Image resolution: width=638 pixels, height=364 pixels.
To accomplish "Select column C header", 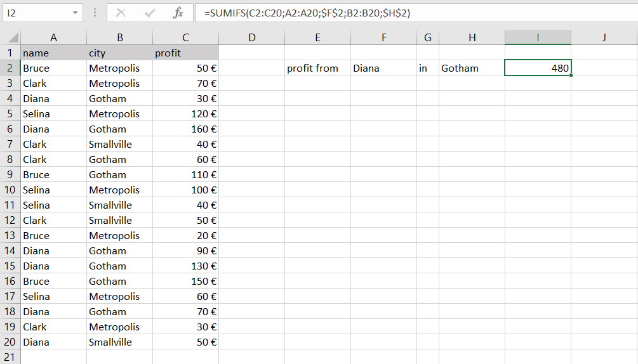I will coord(185,37).
